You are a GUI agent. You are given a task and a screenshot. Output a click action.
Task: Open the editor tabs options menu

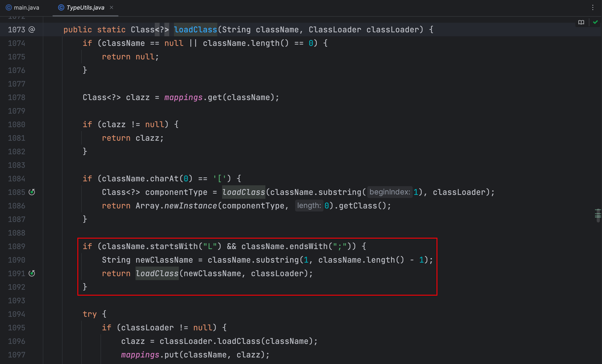pos(593,8)
